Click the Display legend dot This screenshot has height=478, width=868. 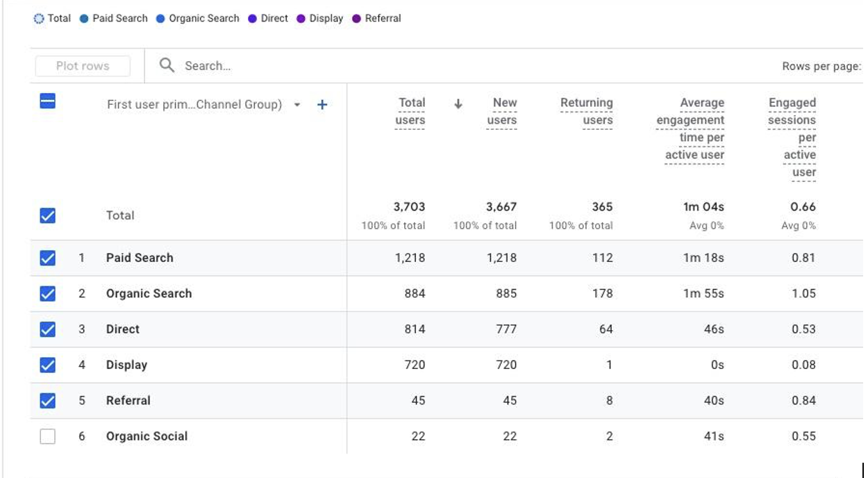click(301, 19)
